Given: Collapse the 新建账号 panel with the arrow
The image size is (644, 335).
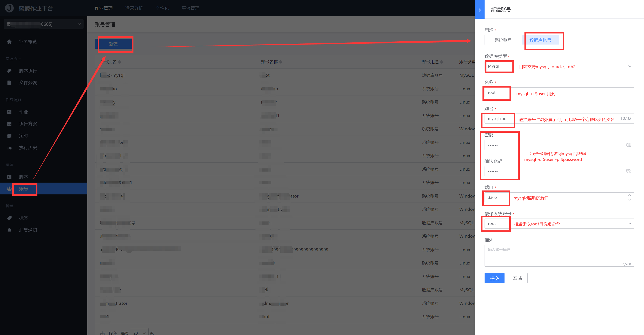Looking at the screenshot, I should 480,10.
